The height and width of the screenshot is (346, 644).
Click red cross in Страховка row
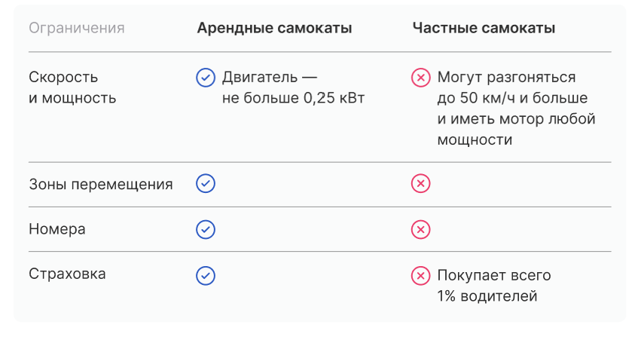coord(420,276)
